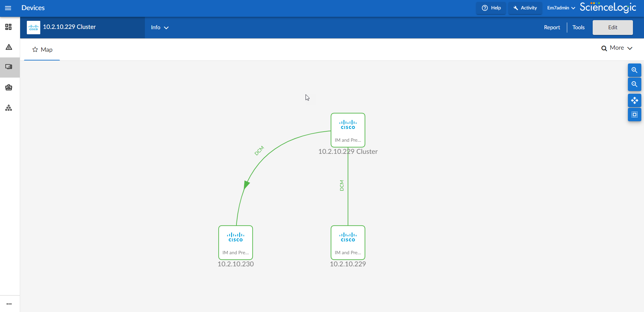This screenshot has height=312, width=644.
Task: Click the fit-to-screen map control
Action: pos(634,115)
